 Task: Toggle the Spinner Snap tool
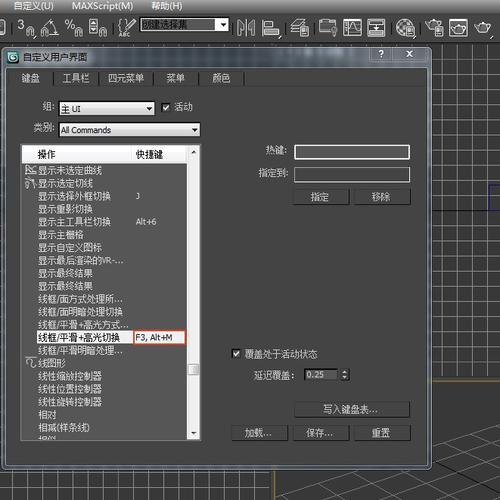click(x=98, y=27)
